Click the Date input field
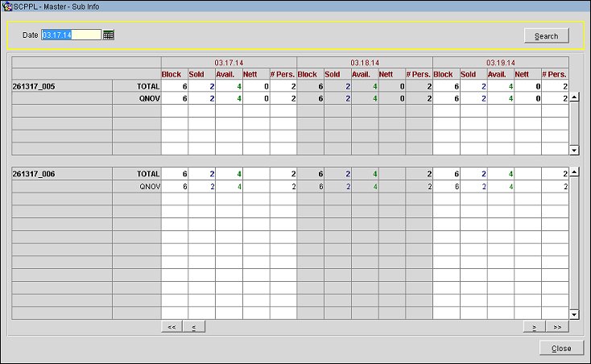Image resolution: width=591 pixels, height=364 pixels. click(x=71, y=35)
